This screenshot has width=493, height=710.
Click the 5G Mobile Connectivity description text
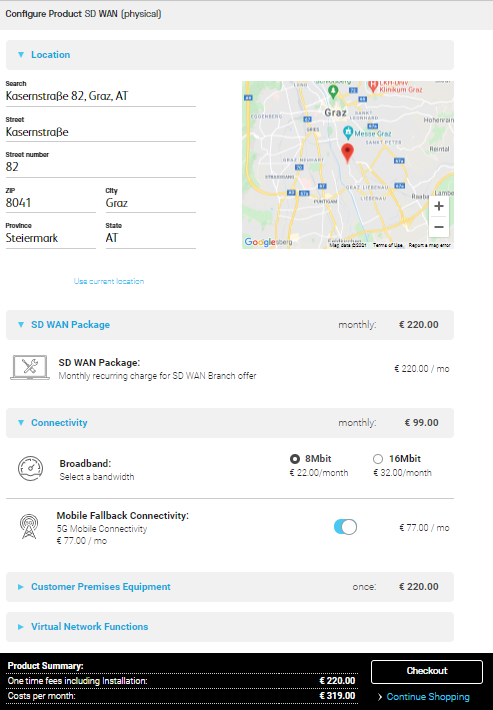point(102,529)
